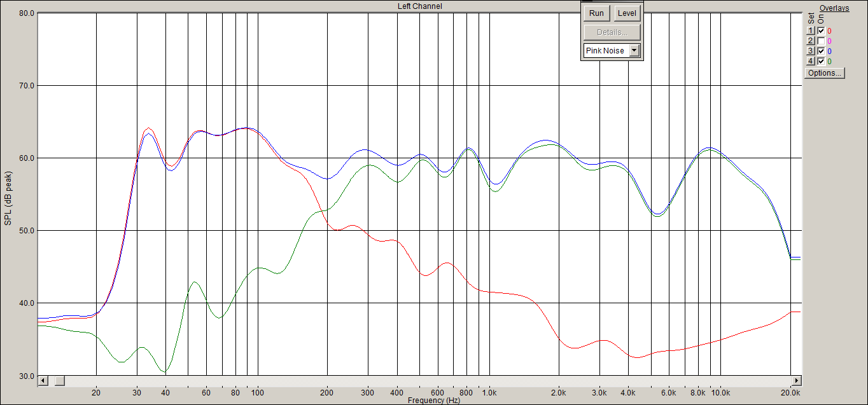Turn off overlay 4 checkbox
868x405 pixels.
click(821, 61)
